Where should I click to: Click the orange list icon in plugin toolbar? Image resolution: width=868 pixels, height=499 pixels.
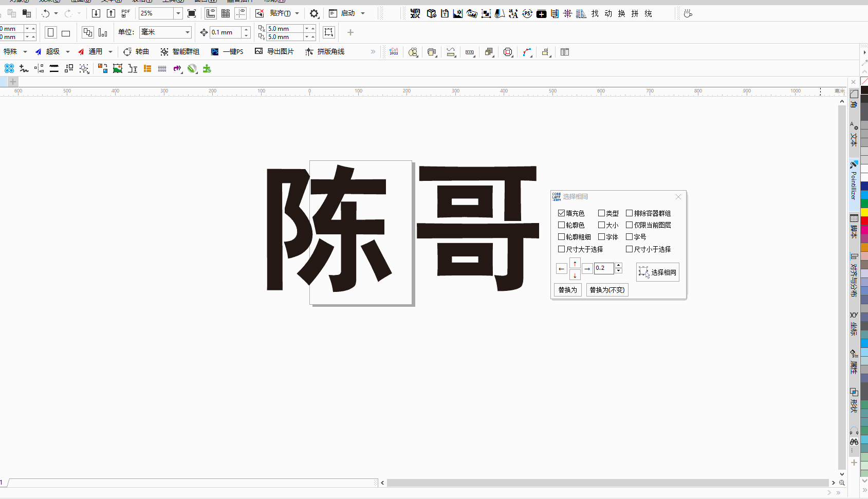coord(147,68)
